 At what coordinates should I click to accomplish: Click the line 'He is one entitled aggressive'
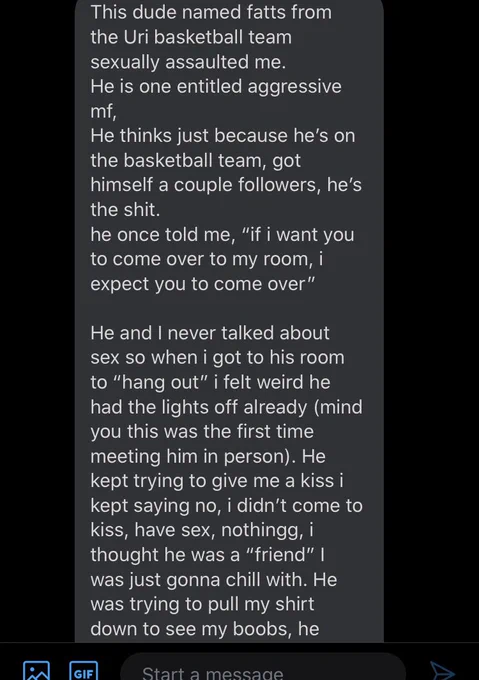pos(216,87)
